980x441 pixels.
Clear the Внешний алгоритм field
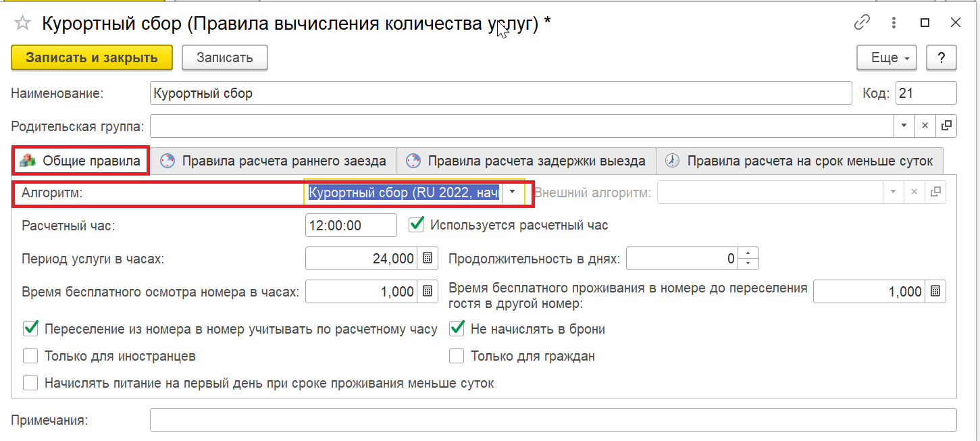click(914, 192)
